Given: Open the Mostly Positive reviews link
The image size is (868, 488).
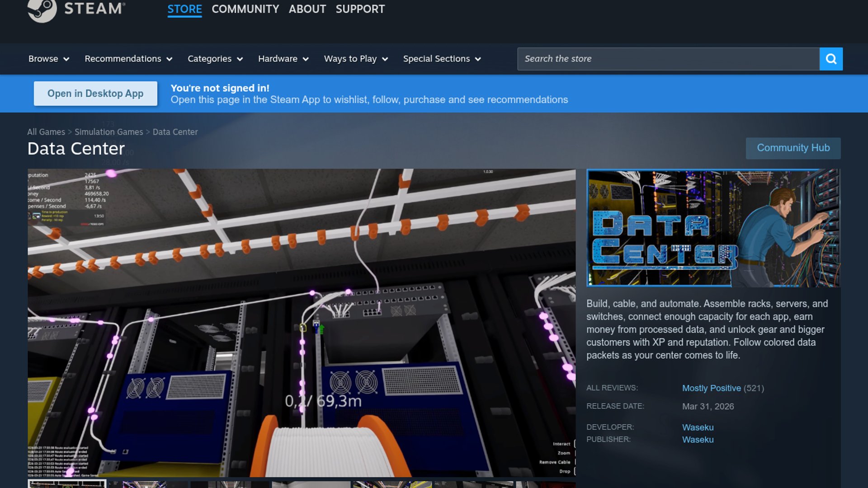Looking at the screenshot, I should tap(711, 388).
